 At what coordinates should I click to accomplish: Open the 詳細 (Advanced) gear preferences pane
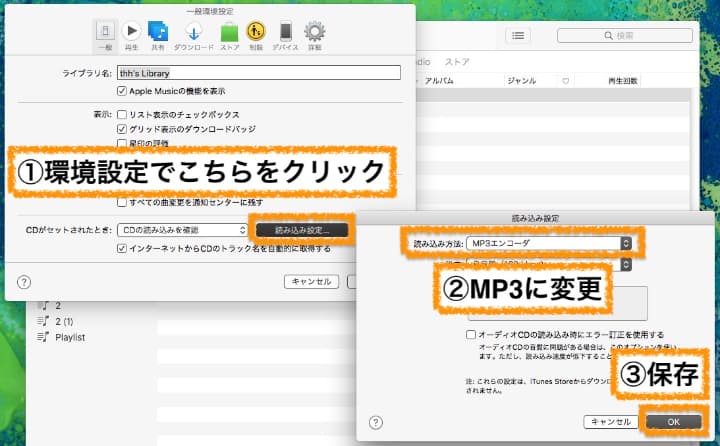(314, 34)
